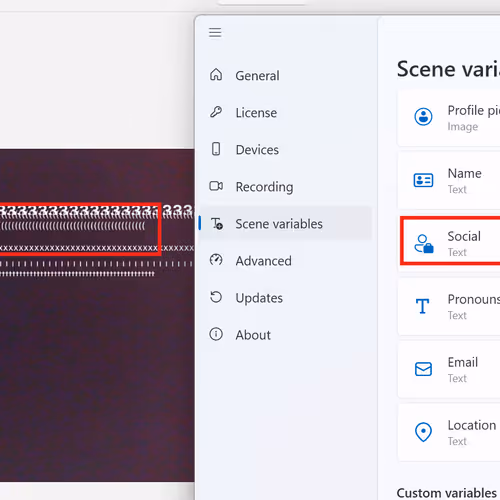Open the hamburger navigation menu
This screenshot has height=500, width=500.
coord(215,33)
